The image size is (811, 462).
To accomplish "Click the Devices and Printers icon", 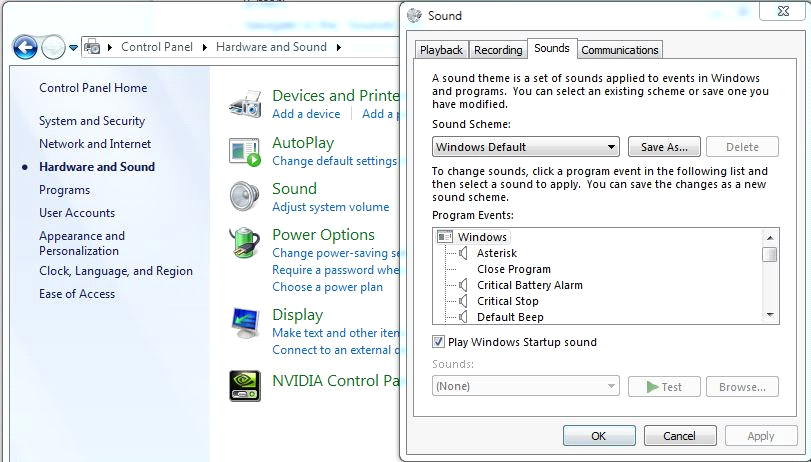I will tap(245, 104).
